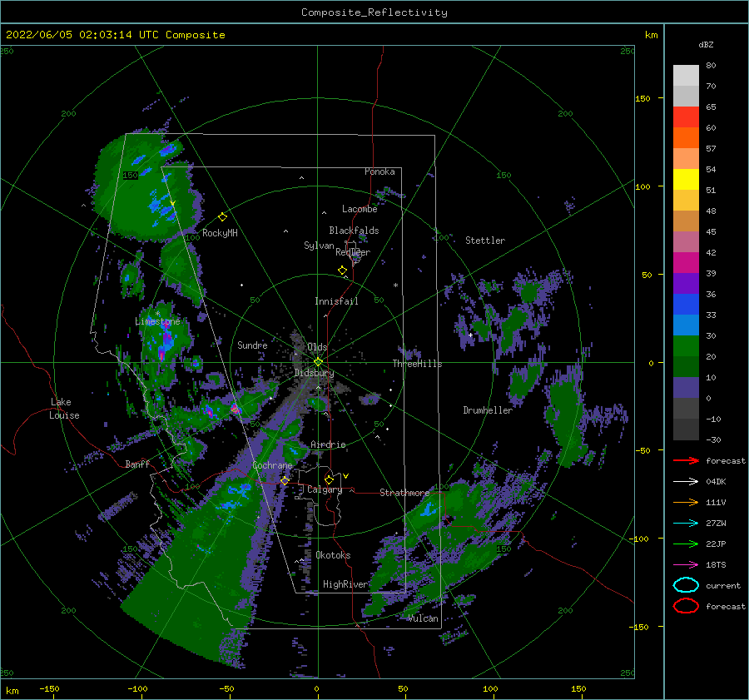Click the Lake Louise label
Image resolution: width=749 pixels, height=700 pixels.
64,409
